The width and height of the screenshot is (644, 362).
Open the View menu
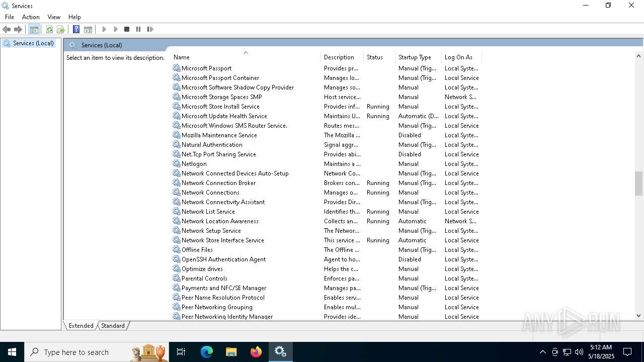coord(54,17)
